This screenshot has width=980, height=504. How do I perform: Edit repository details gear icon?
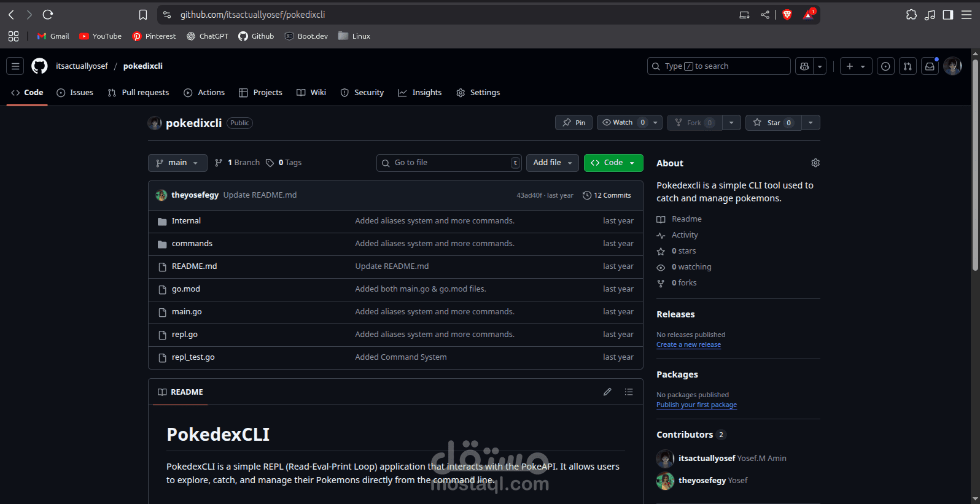tap(815, 163)
